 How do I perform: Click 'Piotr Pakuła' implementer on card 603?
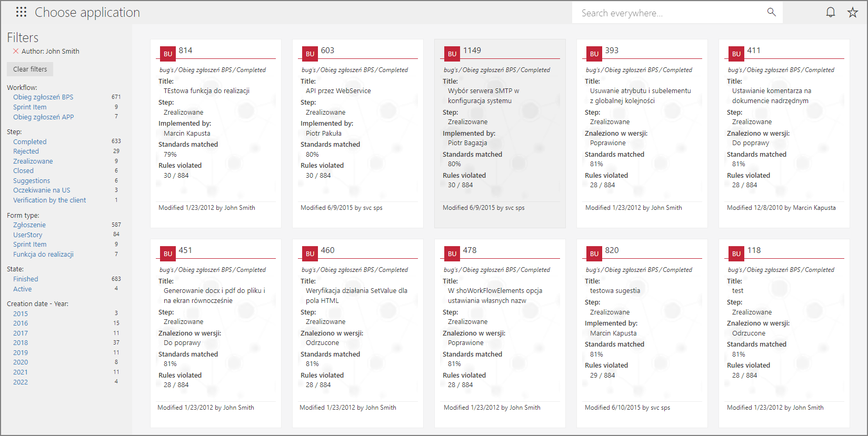pos(323,133)
